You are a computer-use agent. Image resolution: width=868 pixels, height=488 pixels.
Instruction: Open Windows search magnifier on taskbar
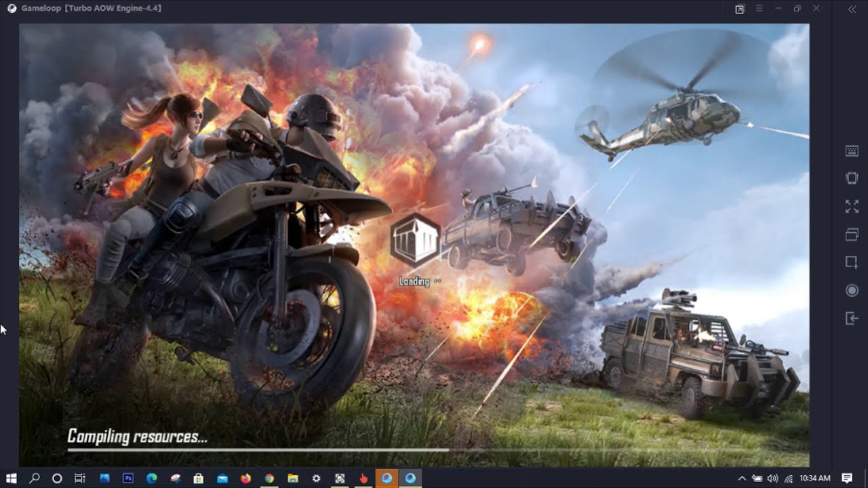coord(35,478)
